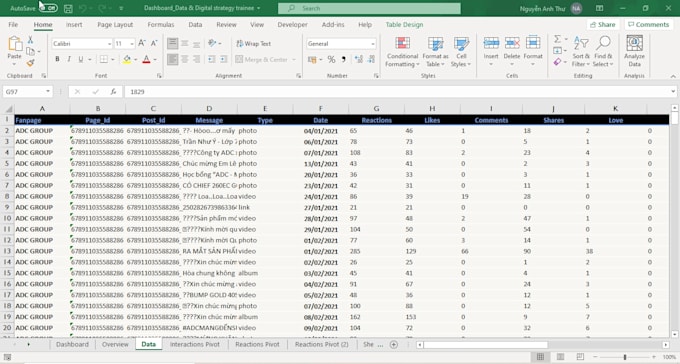Toggle Normal view in status bar
Viewport: 680px width, 364px height.
(x=540, y=357)
